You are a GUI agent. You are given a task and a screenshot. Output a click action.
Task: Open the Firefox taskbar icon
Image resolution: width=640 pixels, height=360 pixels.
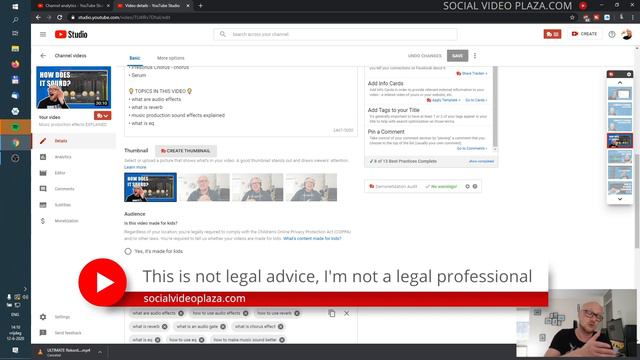coord(15,64)
